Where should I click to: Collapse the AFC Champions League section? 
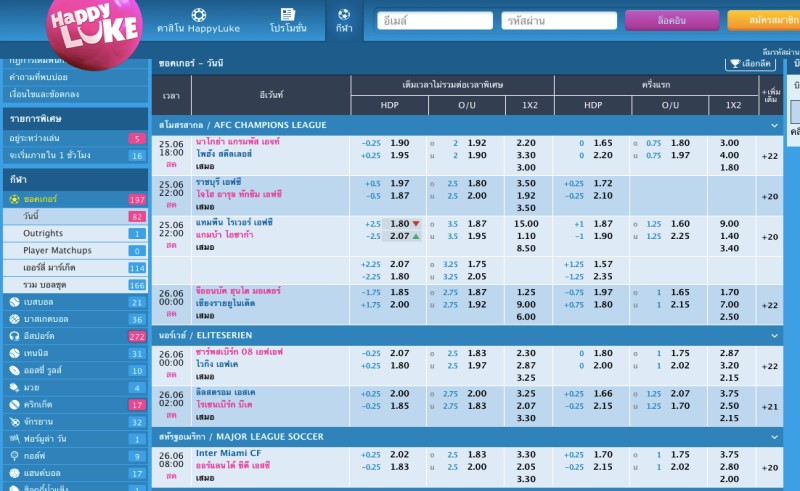click(x=774, y=125)
